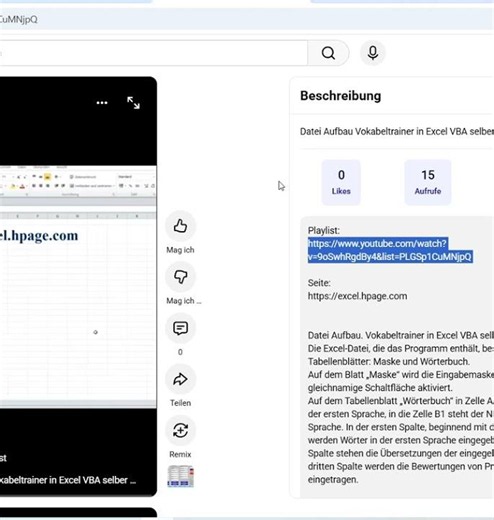Click the Seite: label
The image size is (494, 520).
coord(319,283)
